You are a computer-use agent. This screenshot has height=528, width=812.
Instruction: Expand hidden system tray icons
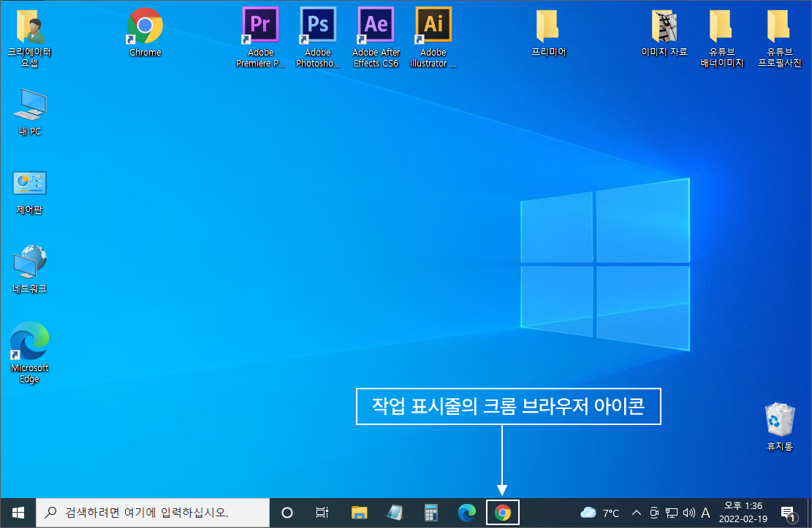pyautogui.click(x=637, y=513)
